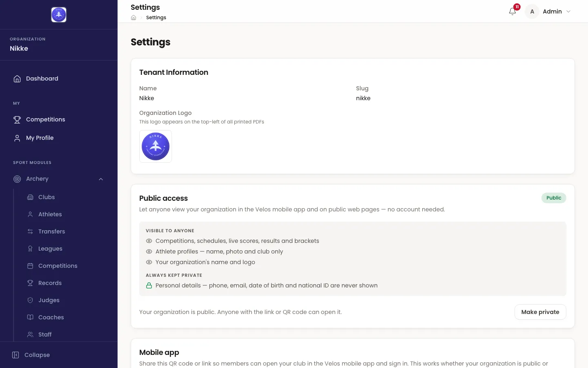This screenshot has width=588, height=368.
Task: Click the home breadcrumb icon
Action: (134, 18)
